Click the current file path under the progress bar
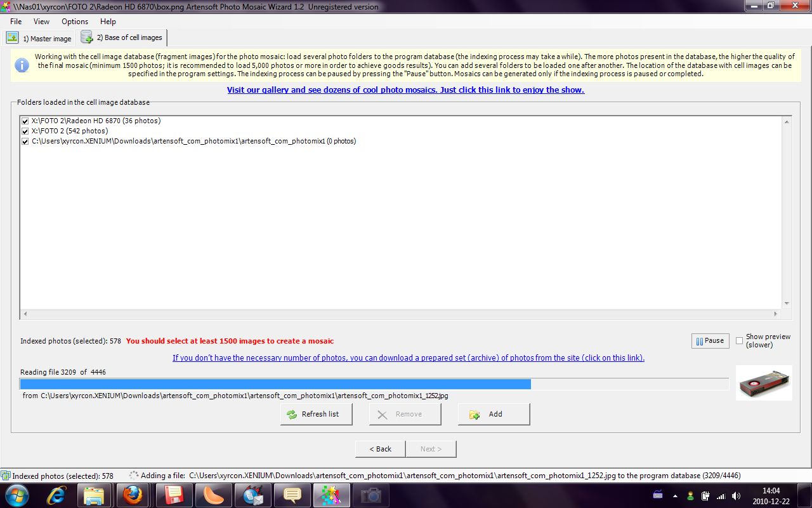The width and height of the screenshot is (812, 508). pyautogui.click(x=235, y=396)
